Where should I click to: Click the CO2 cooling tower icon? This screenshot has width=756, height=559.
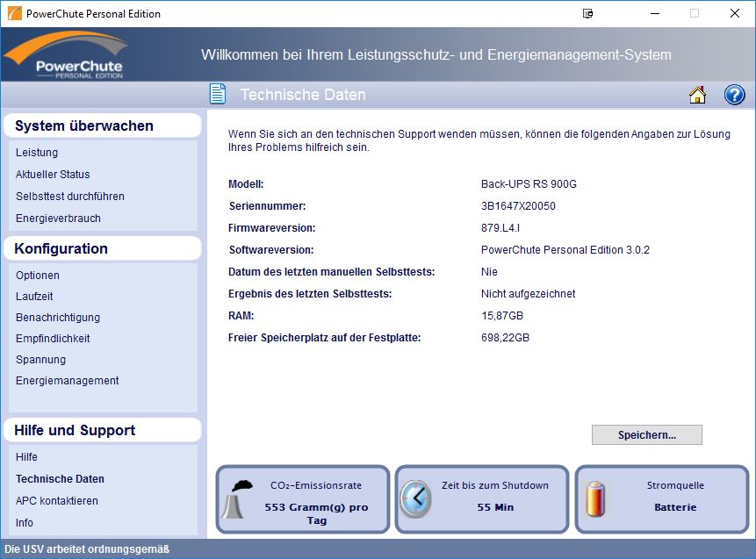pyautogui.click(x=237, y=499)
